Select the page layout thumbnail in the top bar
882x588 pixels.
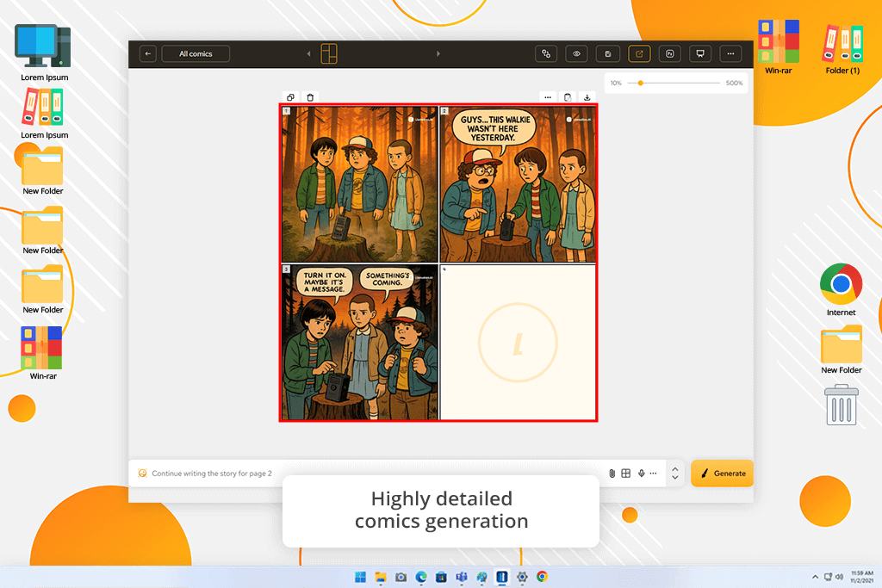click(x=329, y=54)
